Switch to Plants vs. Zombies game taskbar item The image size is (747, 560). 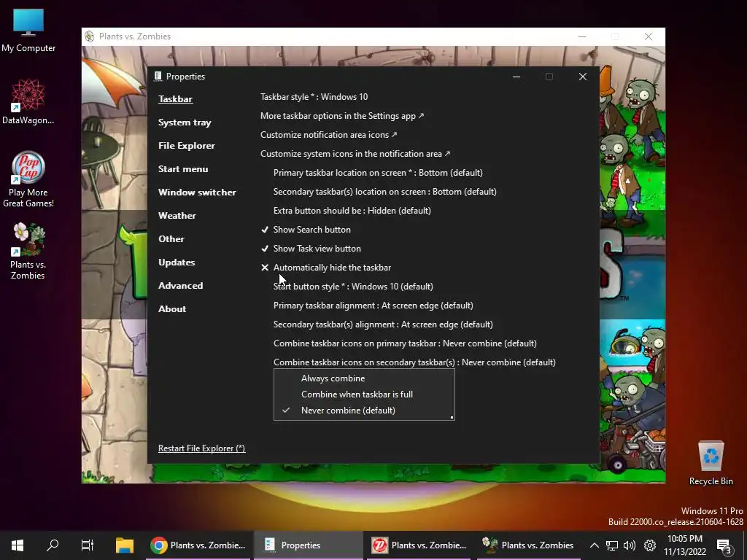coord(528,545)
